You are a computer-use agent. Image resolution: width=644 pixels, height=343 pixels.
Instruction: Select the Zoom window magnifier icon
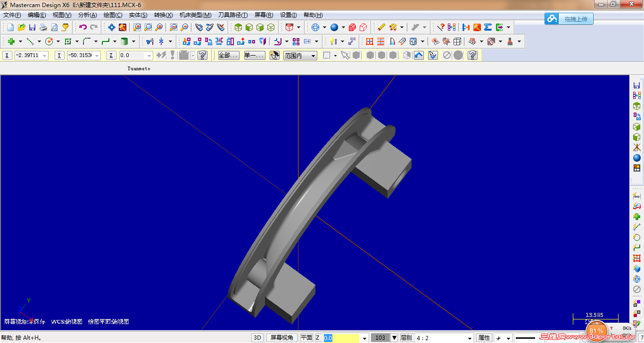click(x=137, y=27)
